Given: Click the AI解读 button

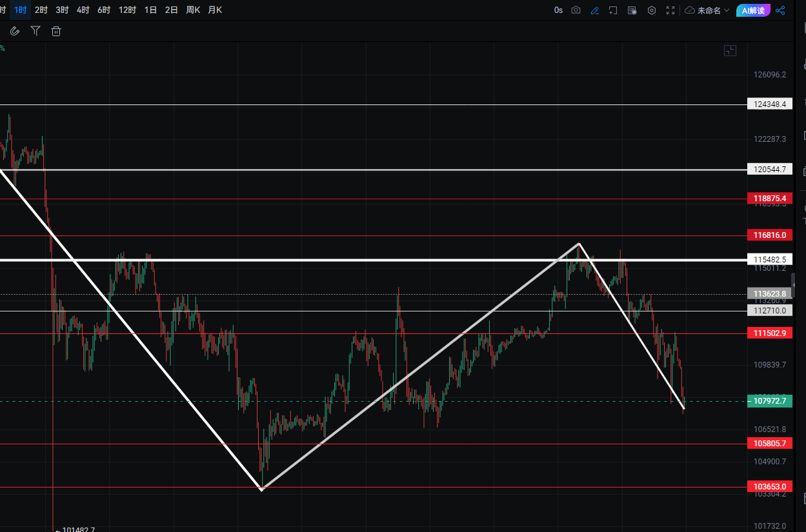Looking at the screenshot, I should coord(752,10).
